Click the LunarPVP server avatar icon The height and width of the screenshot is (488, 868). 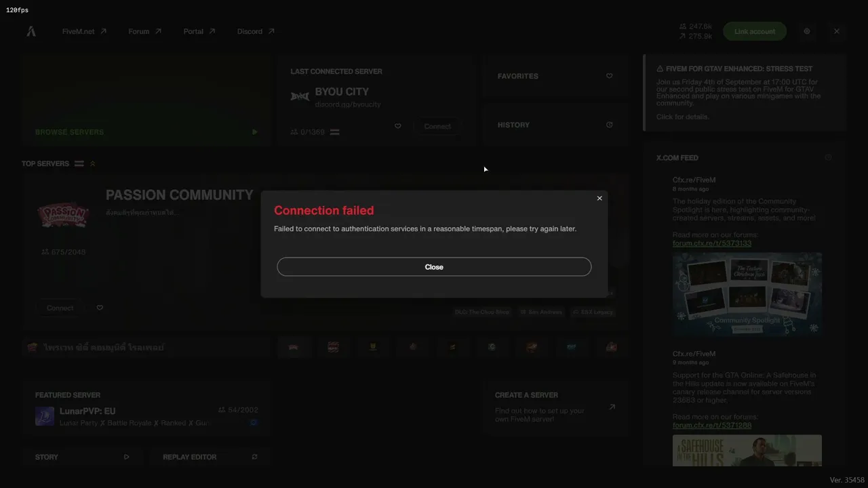(45, 416)
